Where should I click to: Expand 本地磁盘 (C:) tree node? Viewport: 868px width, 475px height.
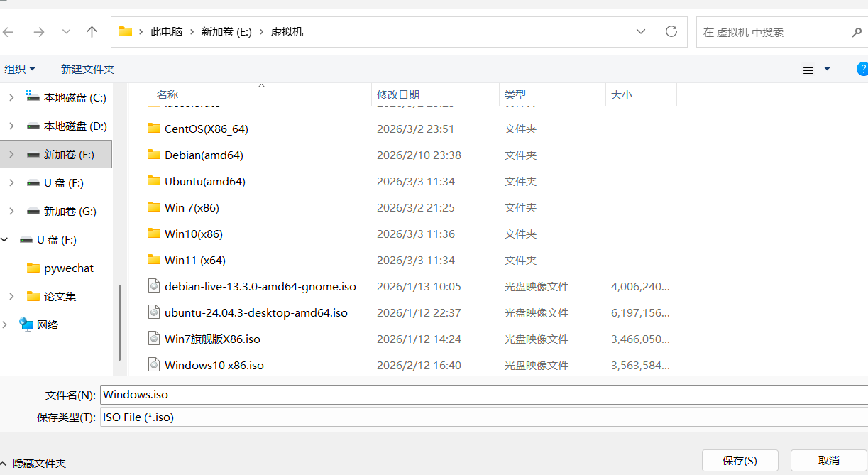click(x=11, y=97)
